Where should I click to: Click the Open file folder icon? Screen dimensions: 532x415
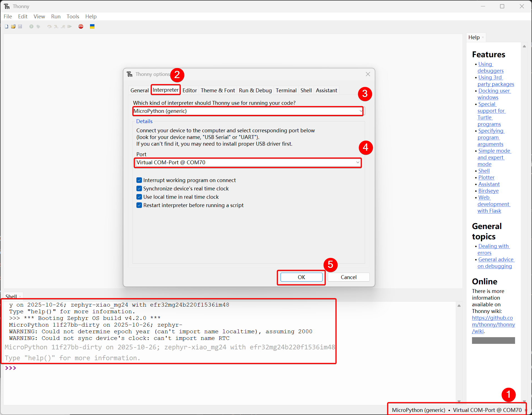click(13, 26)
